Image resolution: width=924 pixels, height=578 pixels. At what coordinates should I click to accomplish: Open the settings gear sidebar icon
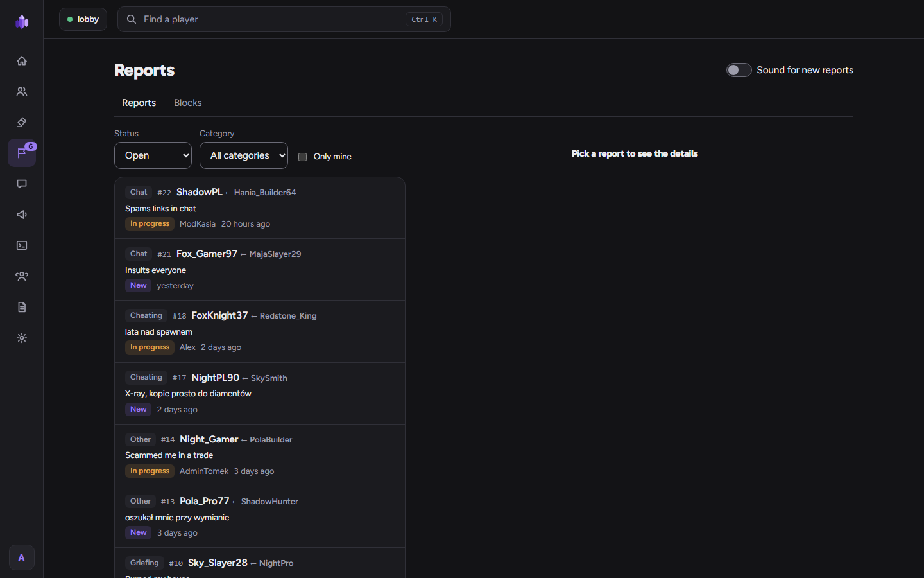tap(22, 338)
